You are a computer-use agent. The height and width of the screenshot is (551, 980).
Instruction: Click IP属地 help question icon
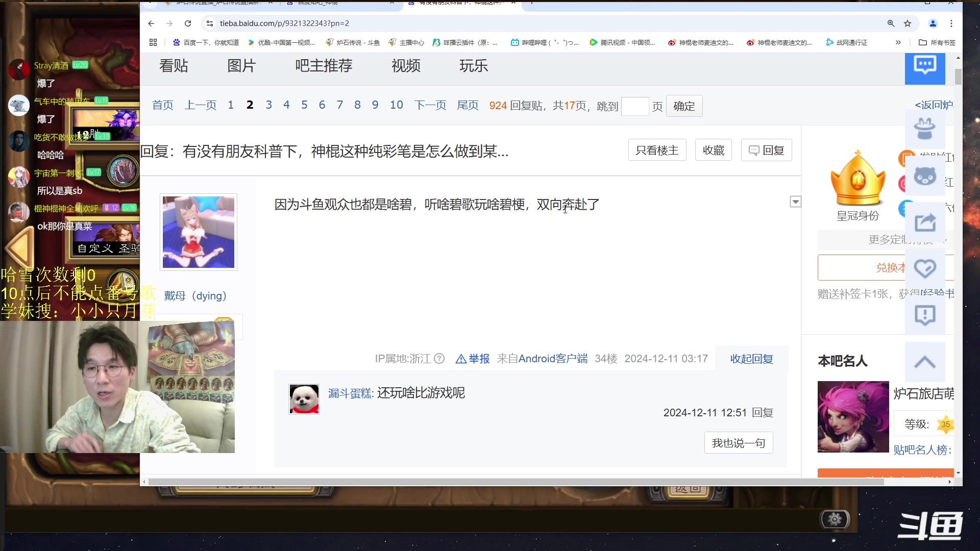[439, 359]
